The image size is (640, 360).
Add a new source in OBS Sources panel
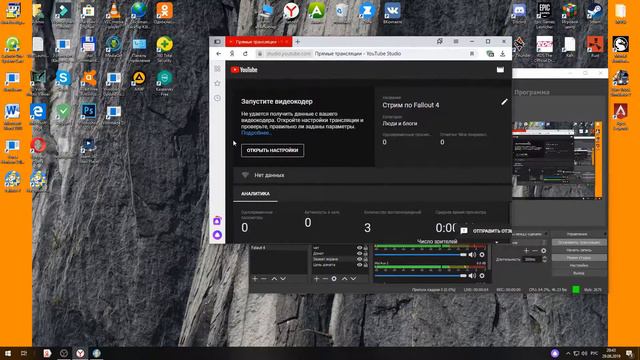pos(316,279)
